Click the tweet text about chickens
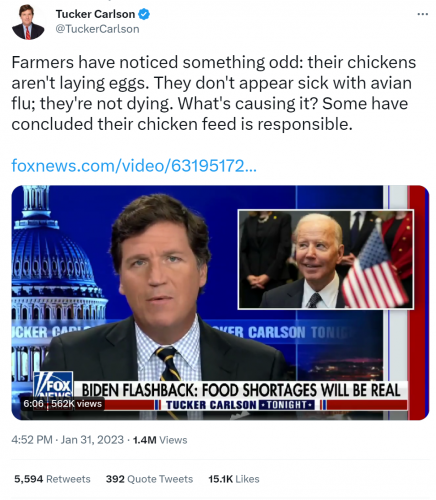436x500 pixels. 214,93
